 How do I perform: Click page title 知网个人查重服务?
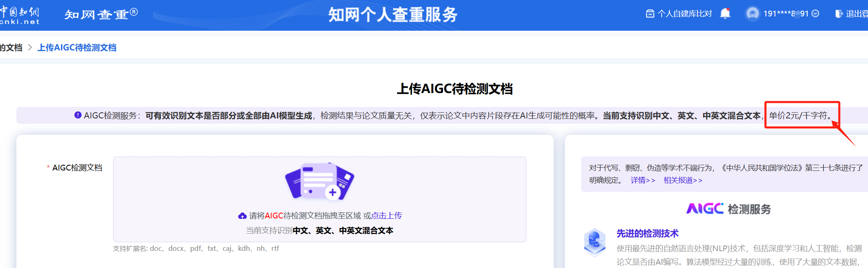click(x=393, y=15)
